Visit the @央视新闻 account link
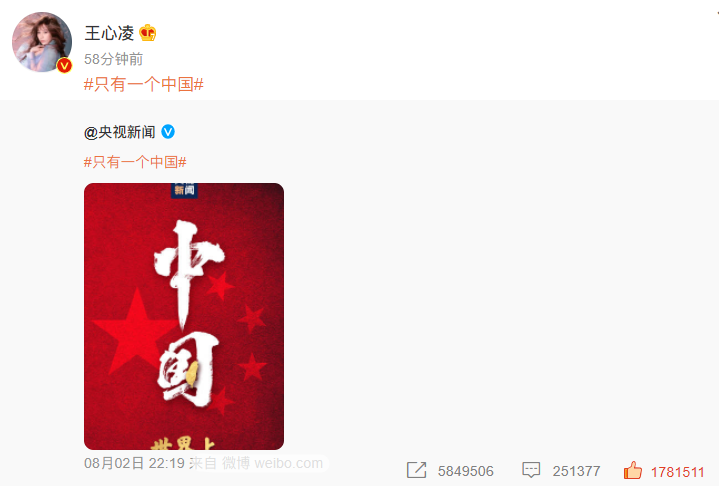The image size is (719, 486). click(x=120, y=132)
